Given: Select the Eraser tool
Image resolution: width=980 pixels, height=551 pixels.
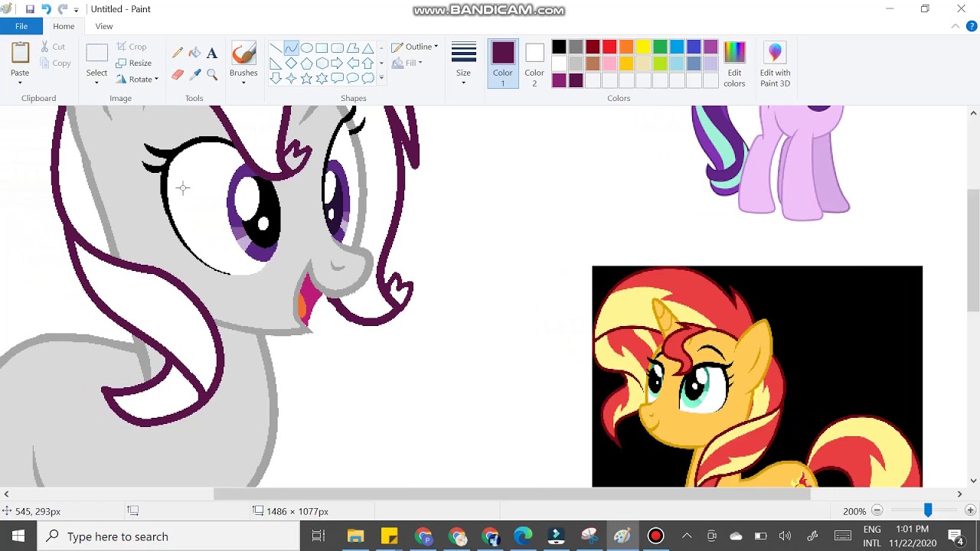Looking at the screenshot, I should click(x=178, y=74).
